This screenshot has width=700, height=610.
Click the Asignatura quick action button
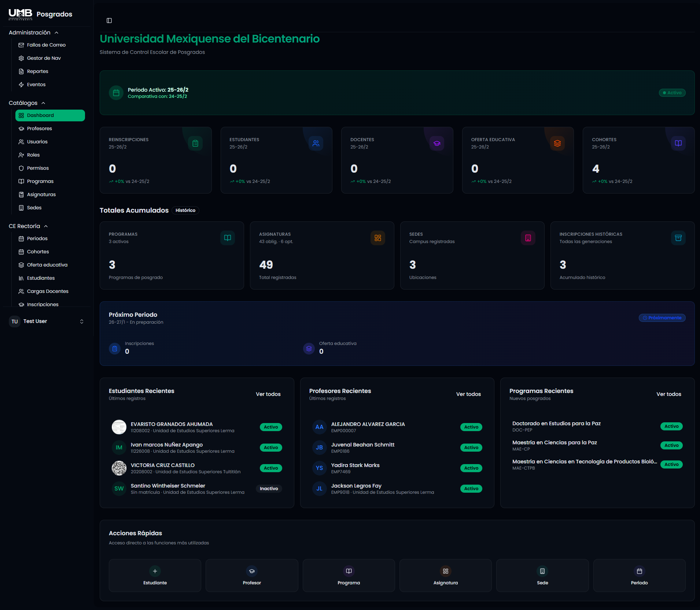[446, 576]
